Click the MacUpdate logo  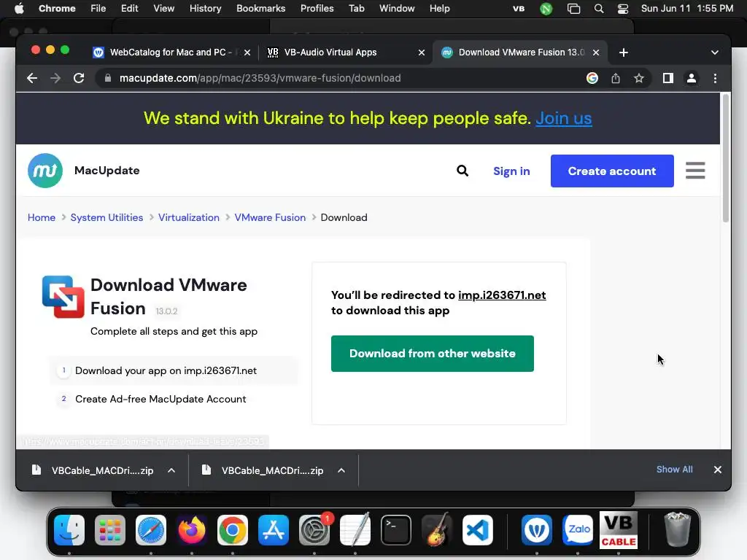tap(45, 171)
